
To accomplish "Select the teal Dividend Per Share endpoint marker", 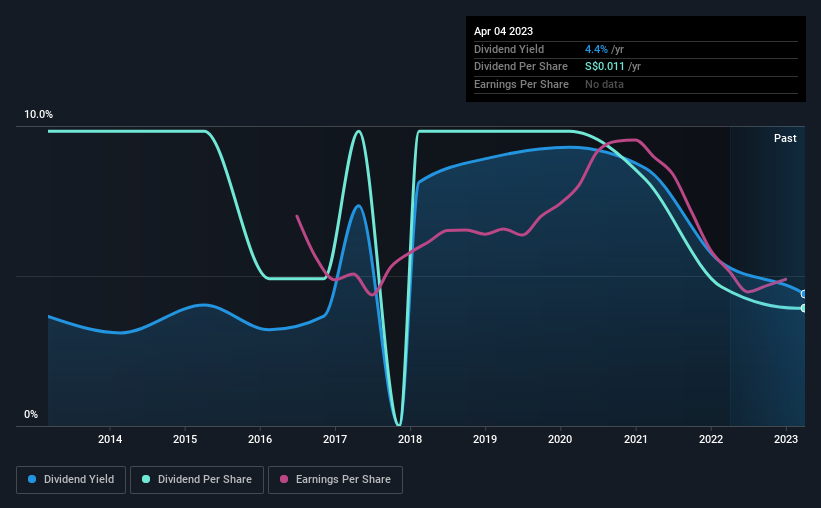I will pyautogui.click(x=804, y=308).
